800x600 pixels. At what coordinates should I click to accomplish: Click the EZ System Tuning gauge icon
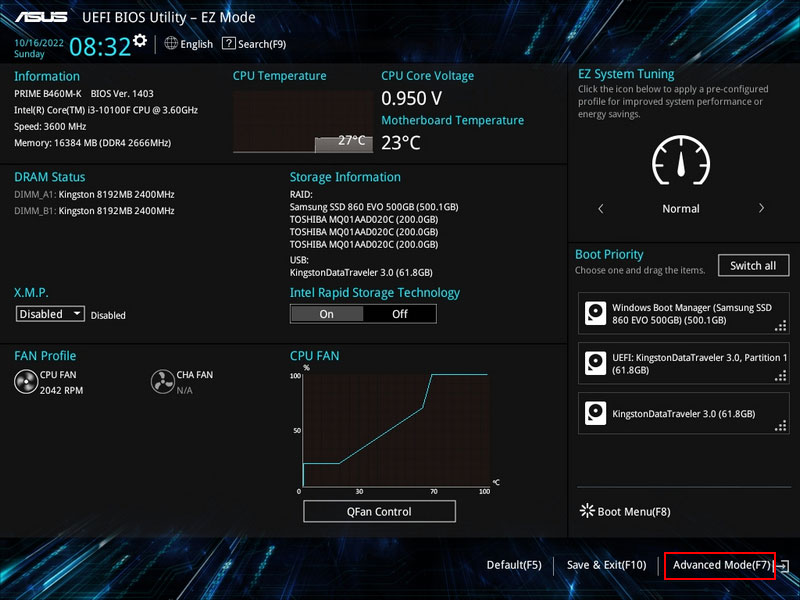(681, 160)
